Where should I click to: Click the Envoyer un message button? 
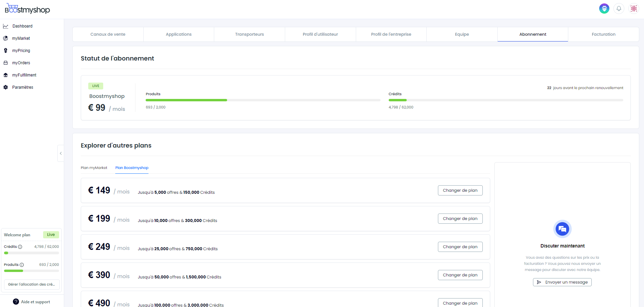point(562,282)
